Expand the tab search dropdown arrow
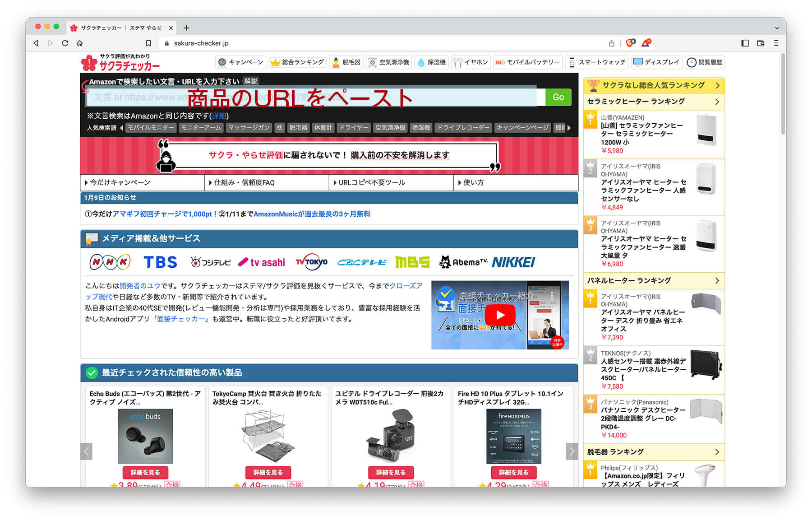 [777, 28]
